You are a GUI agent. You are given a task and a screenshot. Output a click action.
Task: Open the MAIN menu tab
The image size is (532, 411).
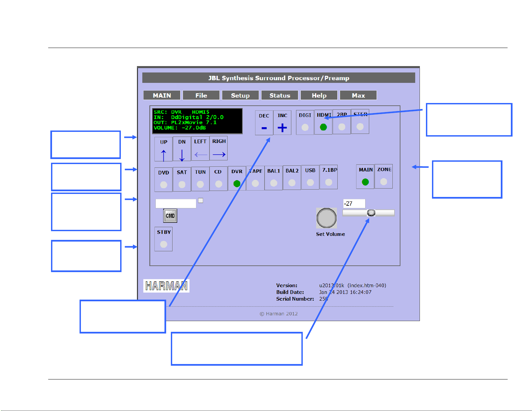pos(162,95)
